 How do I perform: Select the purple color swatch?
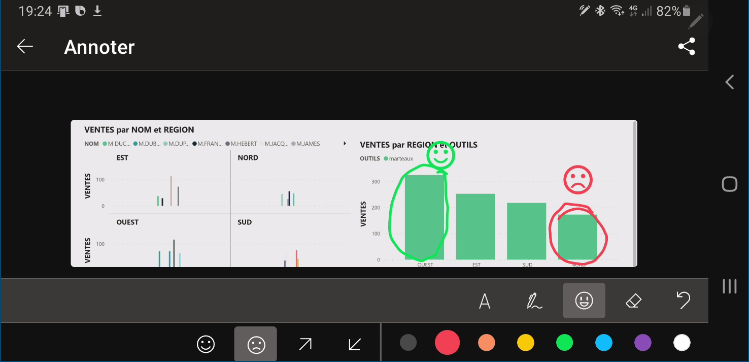coord(642,342)
